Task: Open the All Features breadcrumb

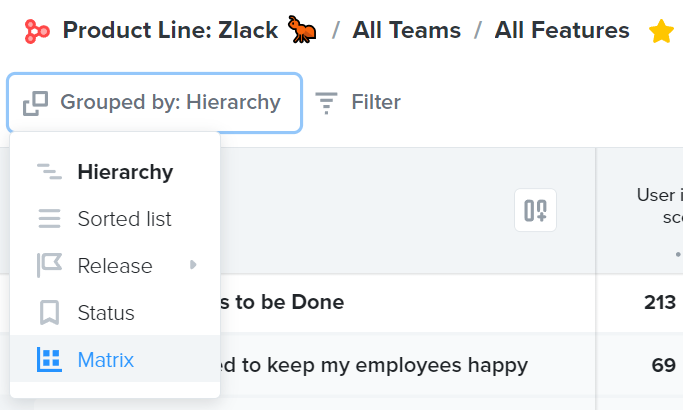Action: click(562, 30)
